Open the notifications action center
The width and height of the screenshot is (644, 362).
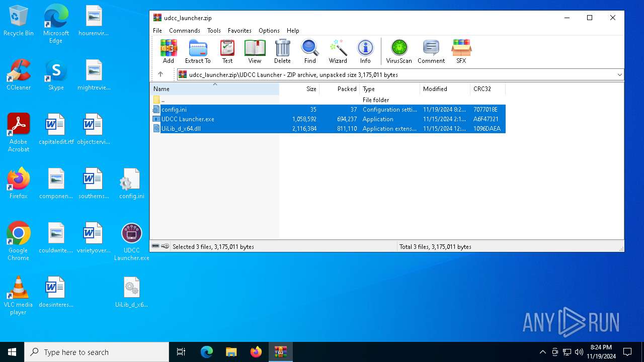[x=627, y=352]
